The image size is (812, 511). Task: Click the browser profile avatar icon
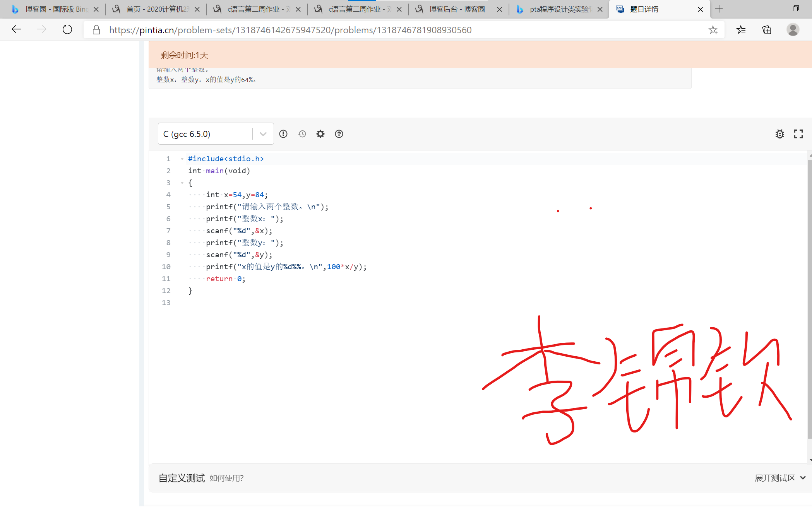coord(793,30)
